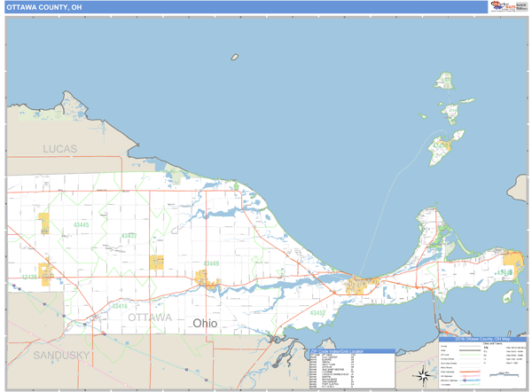
Task: Click the ZIP code label 43432
Action: 129,236
